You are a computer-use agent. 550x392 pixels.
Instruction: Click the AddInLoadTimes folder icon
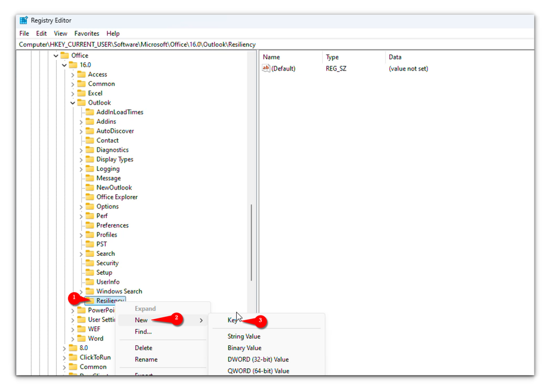(90, 112)
